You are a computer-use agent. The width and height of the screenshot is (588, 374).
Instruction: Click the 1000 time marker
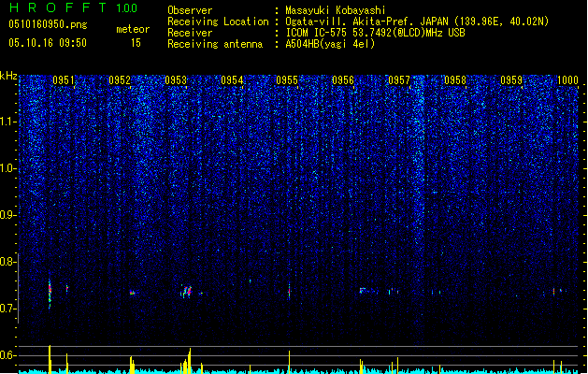pyautogui.click(x=567, y=80)
